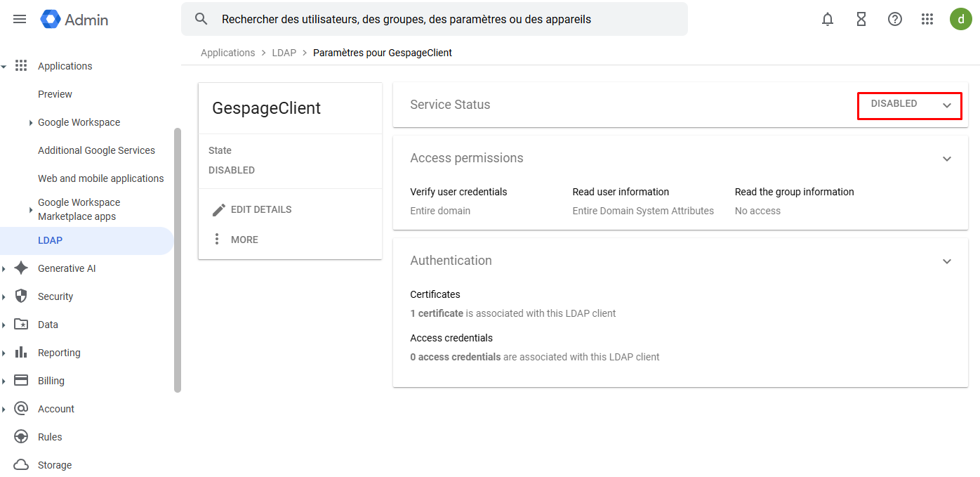Click the Generative AI sparkle icon

(x=21, y=268)
